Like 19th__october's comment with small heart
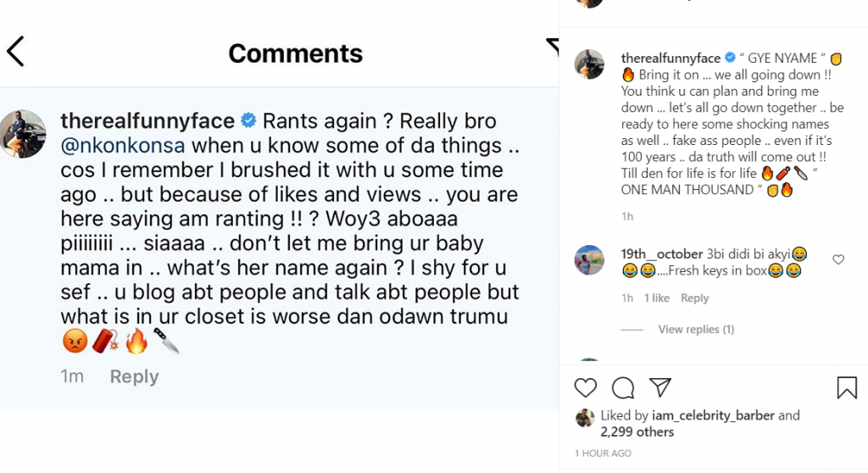Viewport: 868px width, 473px height. (x=838, y=259)
